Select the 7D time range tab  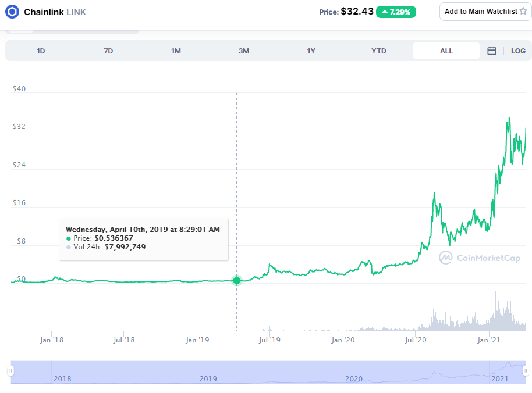(x=108, y=51)
